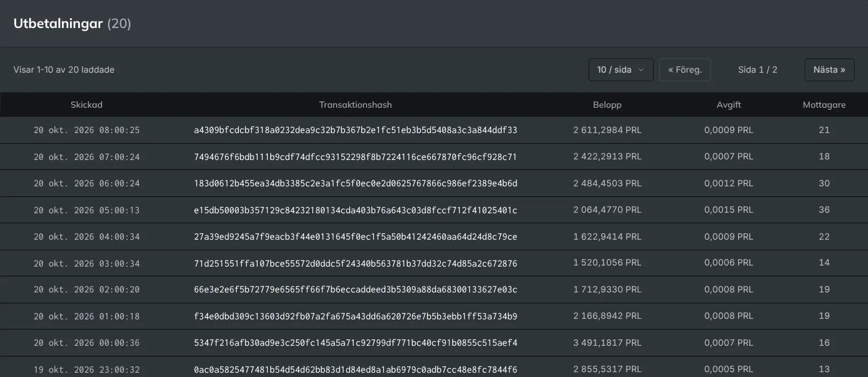Click the "Belopp" column header
868x377 pixels.
tap(607, 104)
